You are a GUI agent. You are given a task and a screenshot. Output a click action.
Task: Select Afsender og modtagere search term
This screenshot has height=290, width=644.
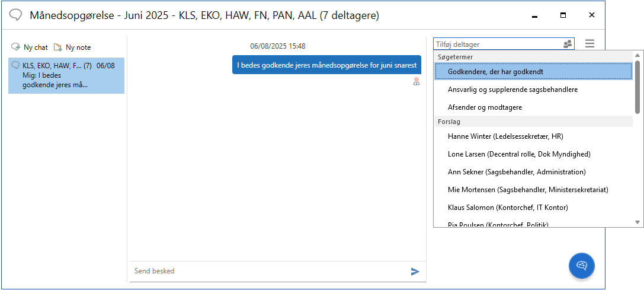tap(534, 107)
